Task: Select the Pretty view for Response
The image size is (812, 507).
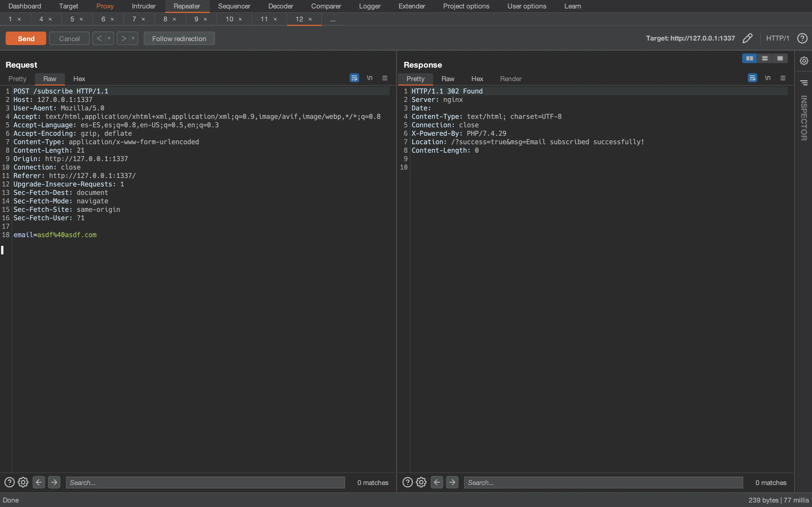Action: click(x=415, y=78)
